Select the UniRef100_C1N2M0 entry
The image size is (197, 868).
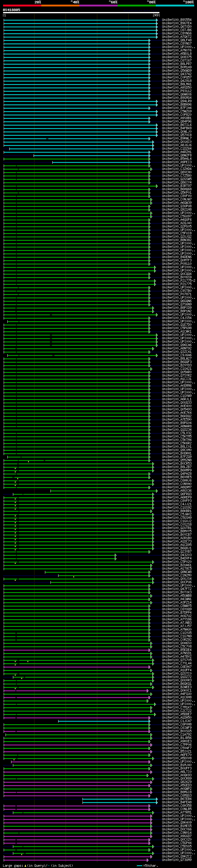tap(177, 575)
